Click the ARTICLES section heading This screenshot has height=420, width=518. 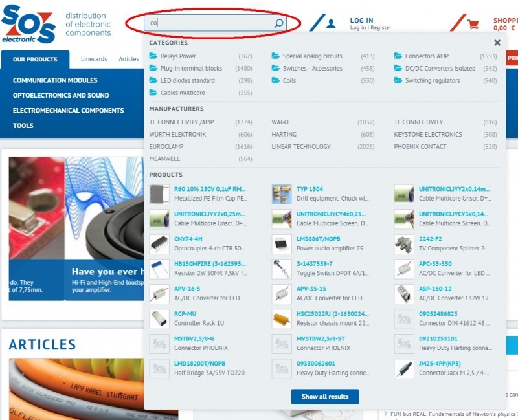42,344
